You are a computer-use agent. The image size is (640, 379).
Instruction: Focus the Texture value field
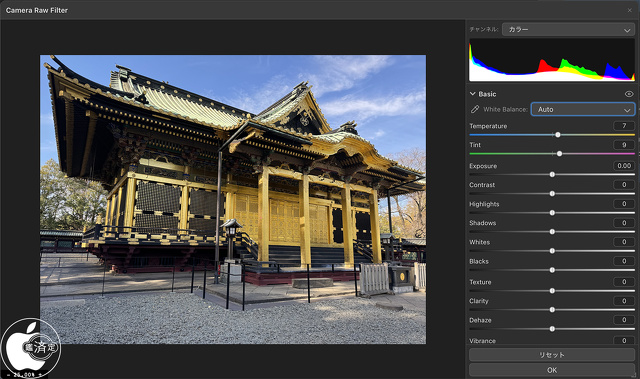624,282
